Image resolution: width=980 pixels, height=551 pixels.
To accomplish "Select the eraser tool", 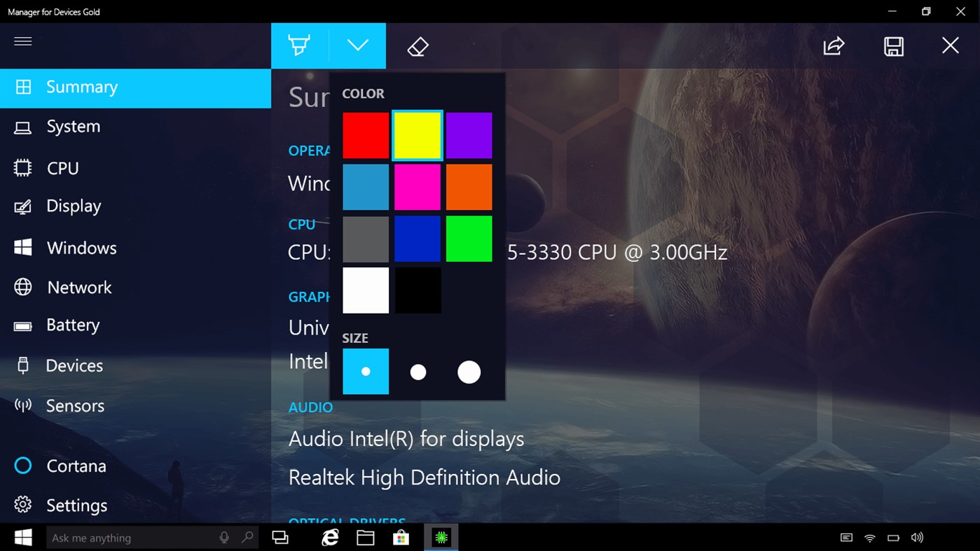I will click(x=417, y=45).
